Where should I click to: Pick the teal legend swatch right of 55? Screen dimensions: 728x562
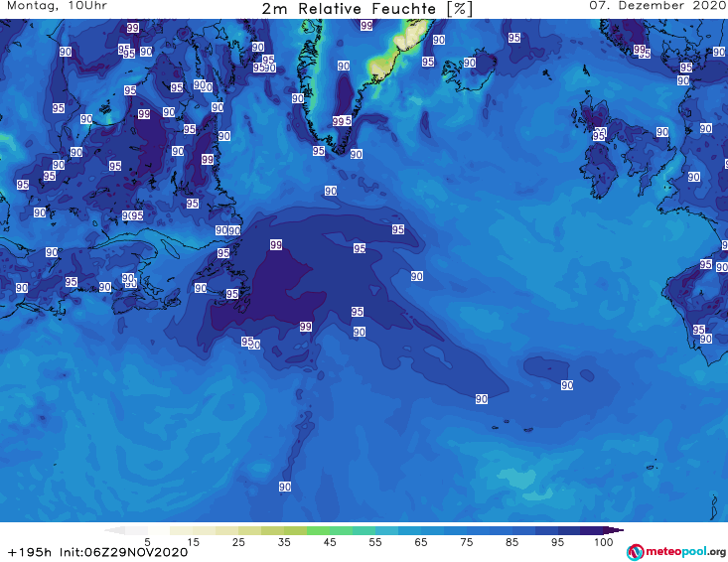tap(386, 530)
